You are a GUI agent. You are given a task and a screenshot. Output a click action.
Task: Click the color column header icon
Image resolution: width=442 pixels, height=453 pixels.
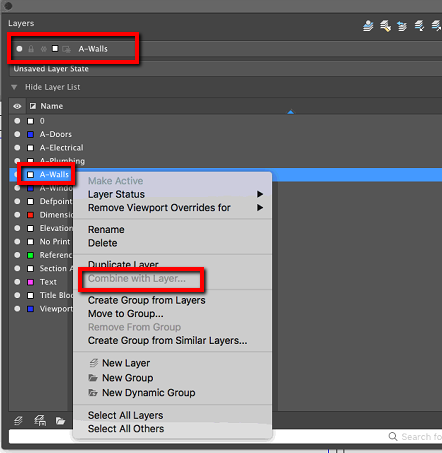tap(33, 106)
